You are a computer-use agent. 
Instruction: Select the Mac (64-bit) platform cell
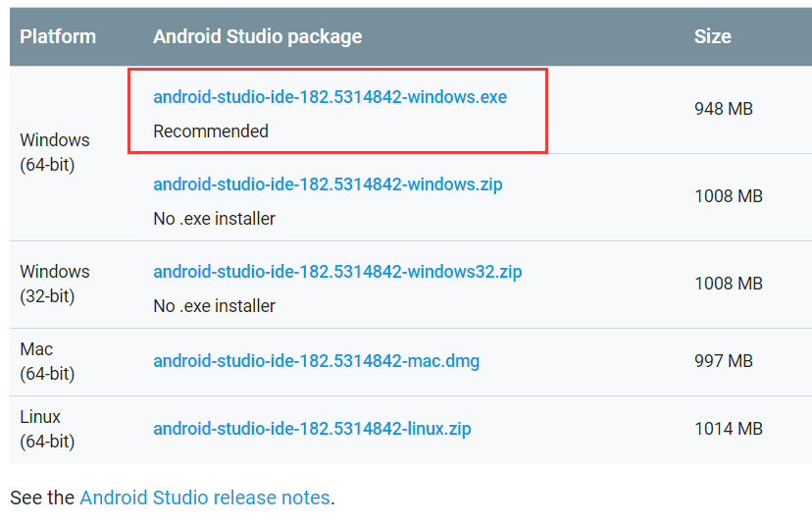click(47, 361)
